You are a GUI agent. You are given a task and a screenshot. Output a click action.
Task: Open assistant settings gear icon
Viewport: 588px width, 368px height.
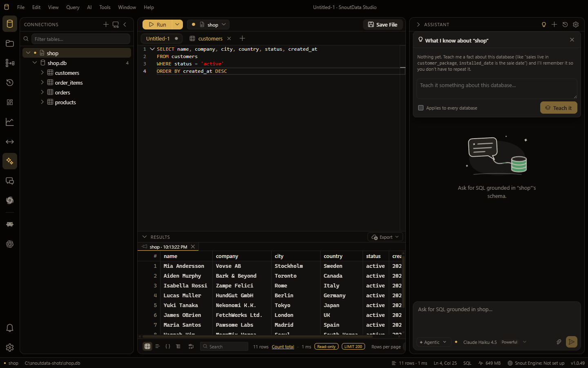point(576,25)
